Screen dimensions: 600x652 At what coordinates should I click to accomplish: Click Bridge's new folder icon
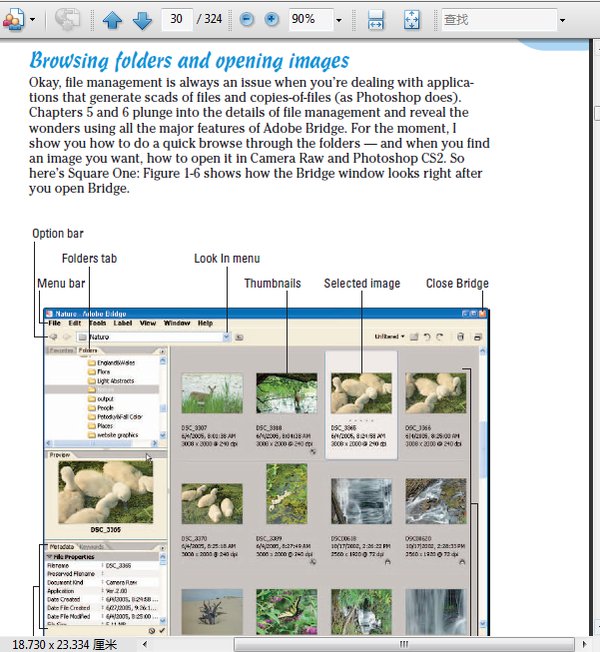pos(414,337)
